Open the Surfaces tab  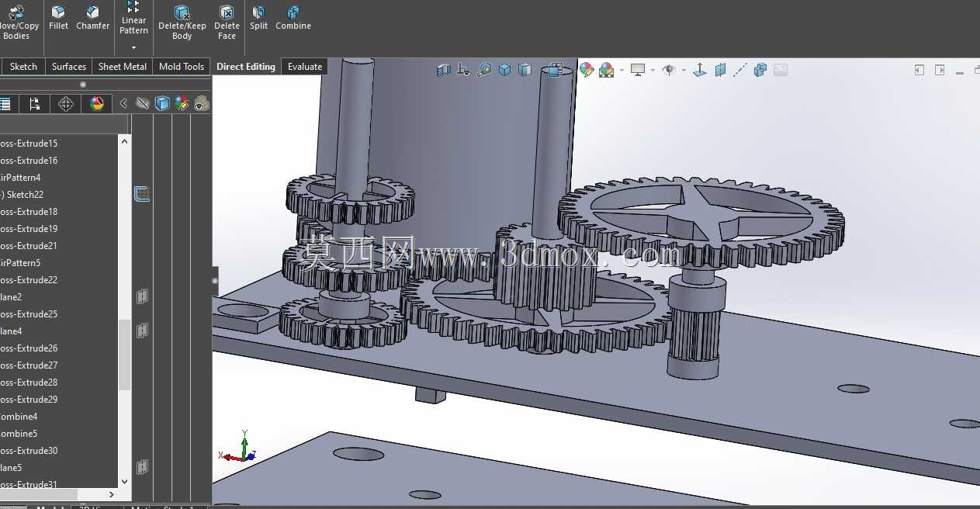coord(69,67)
